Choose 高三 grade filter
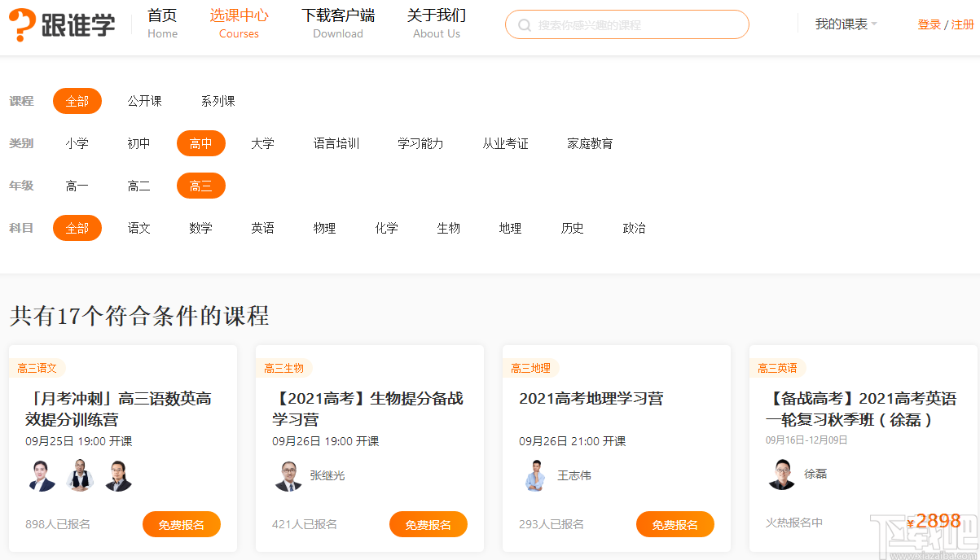Image resolution: width=980 pixels, height=560 pixels. click(x=201, y=186)
